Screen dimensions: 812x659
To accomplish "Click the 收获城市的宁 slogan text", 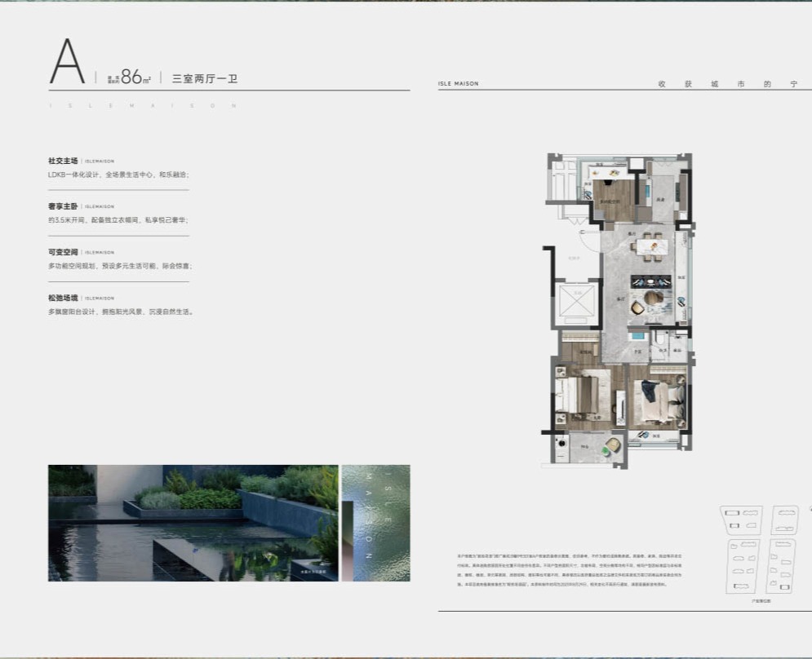I will tap(728, 84).
